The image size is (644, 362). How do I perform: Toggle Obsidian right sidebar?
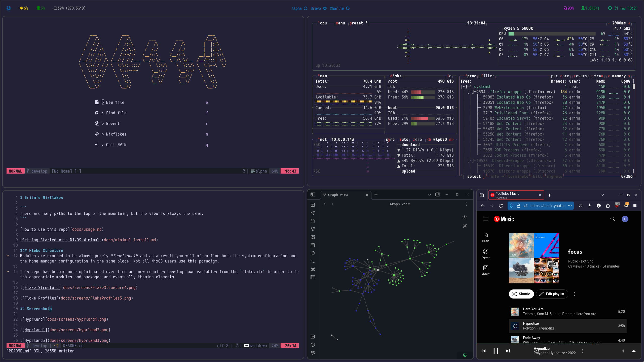438,194
